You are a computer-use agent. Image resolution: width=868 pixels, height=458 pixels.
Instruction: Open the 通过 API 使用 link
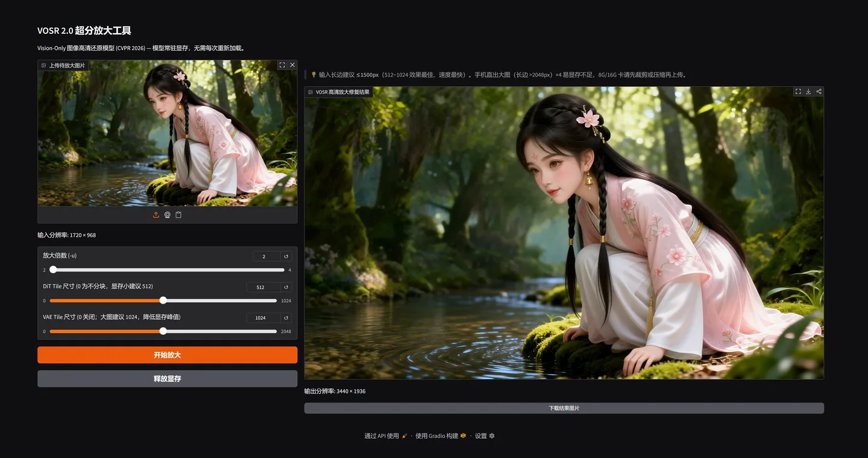pos(386,436)
